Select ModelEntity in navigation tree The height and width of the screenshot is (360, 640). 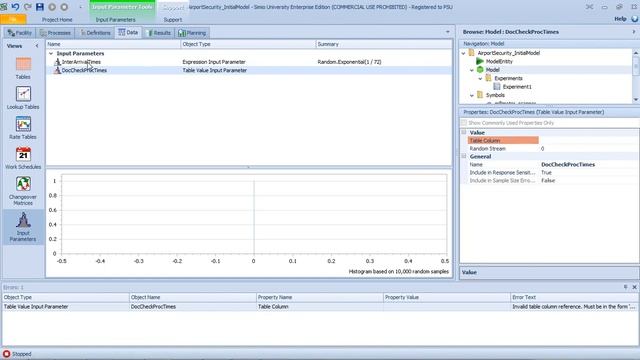(x=499, y=61)
